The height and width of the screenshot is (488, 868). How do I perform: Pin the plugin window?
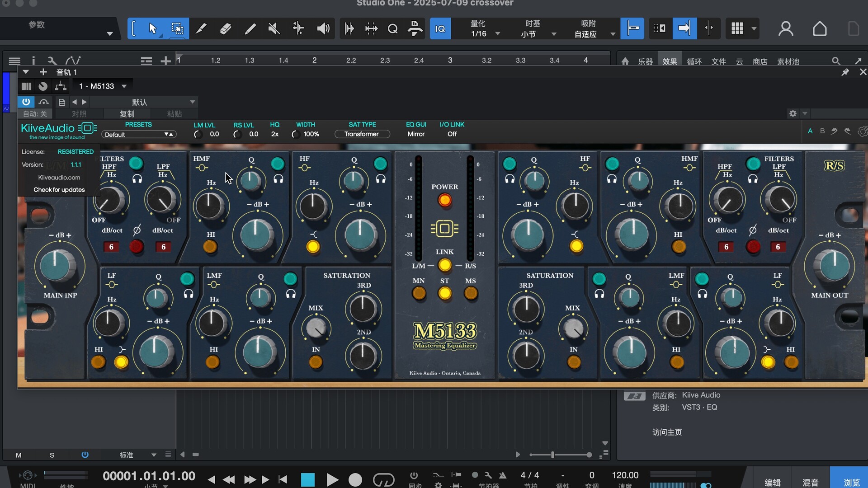click(x=845, y=72)
